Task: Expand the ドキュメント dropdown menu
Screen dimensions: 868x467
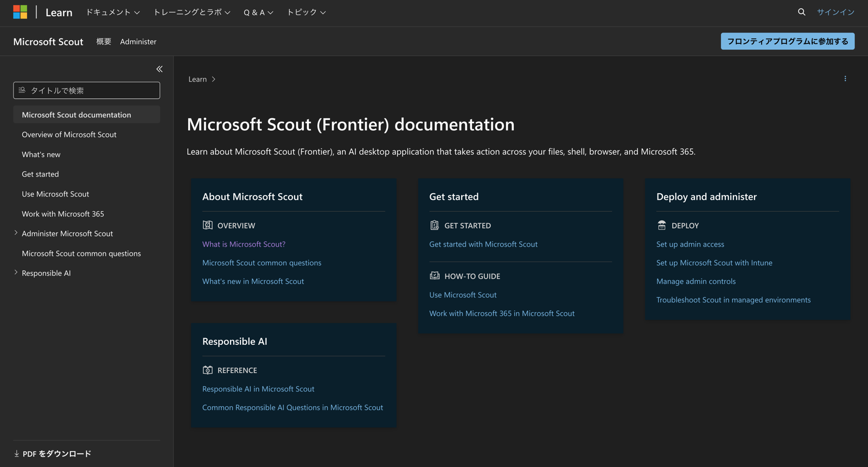Action: (x=113, y=12)
